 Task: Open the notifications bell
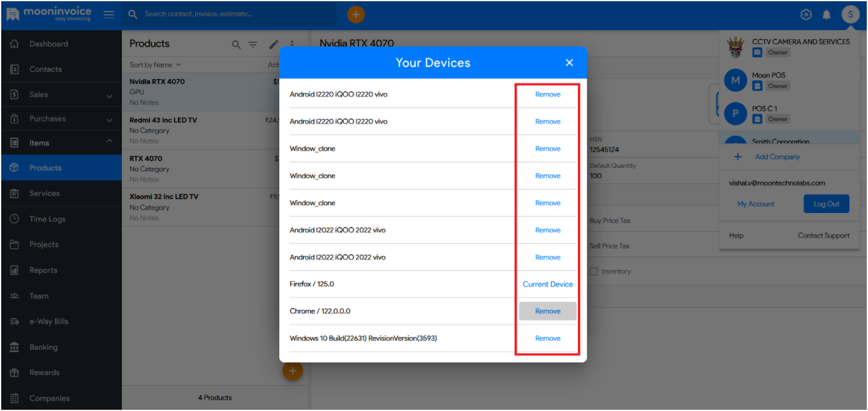point(826,14)
